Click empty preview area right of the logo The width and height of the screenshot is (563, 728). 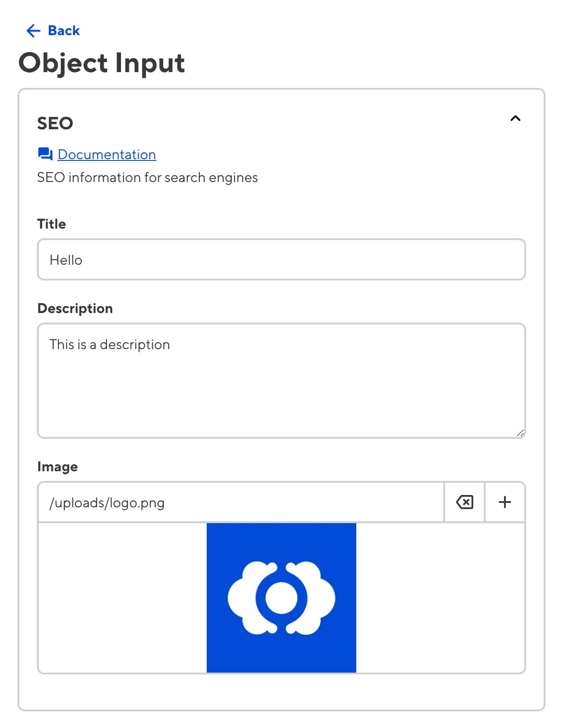pyautogui.click(x=440, y=598)
